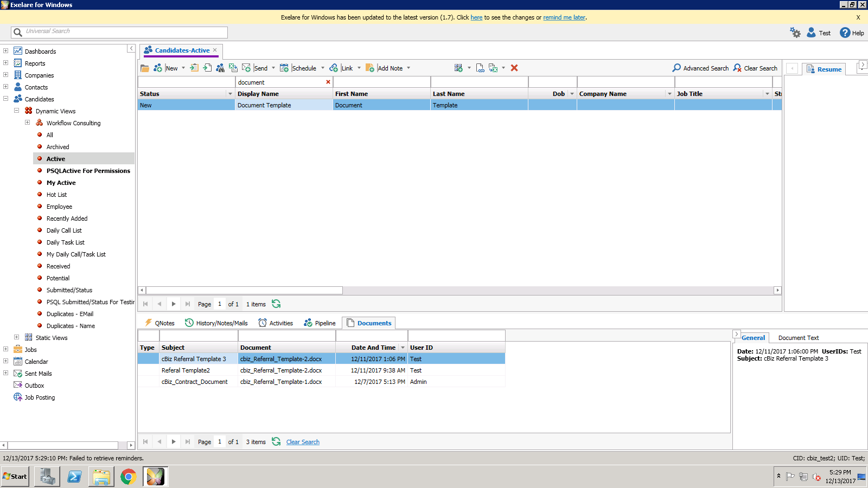This screenshot has height=488, width=868.
Task: Click Clear Search in the top toolbar
Action: point(755,68)
